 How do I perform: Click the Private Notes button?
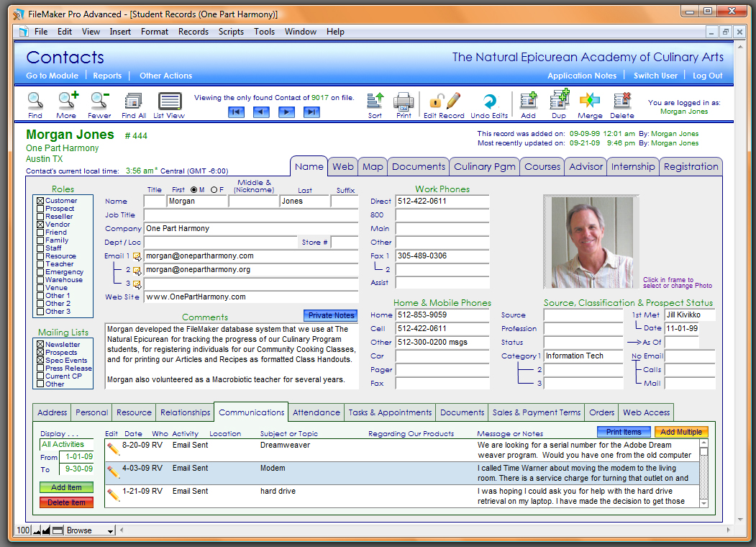[331, 315]
